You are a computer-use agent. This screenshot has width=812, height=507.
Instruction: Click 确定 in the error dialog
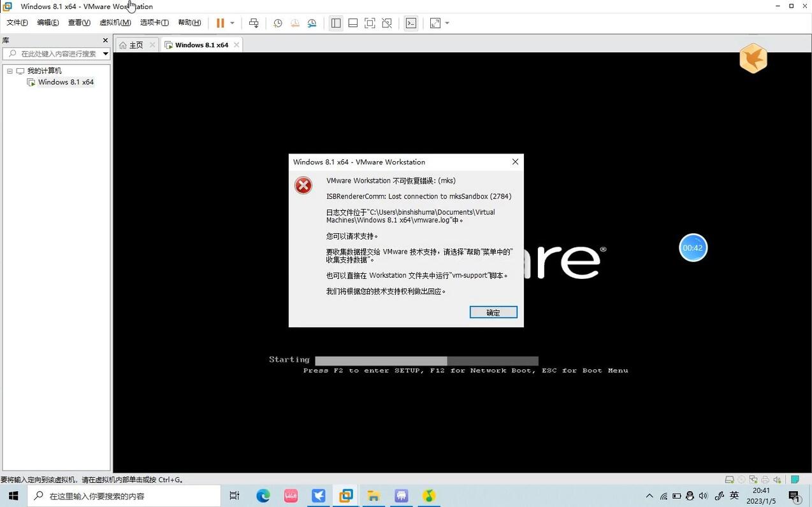tap(493, 312)
